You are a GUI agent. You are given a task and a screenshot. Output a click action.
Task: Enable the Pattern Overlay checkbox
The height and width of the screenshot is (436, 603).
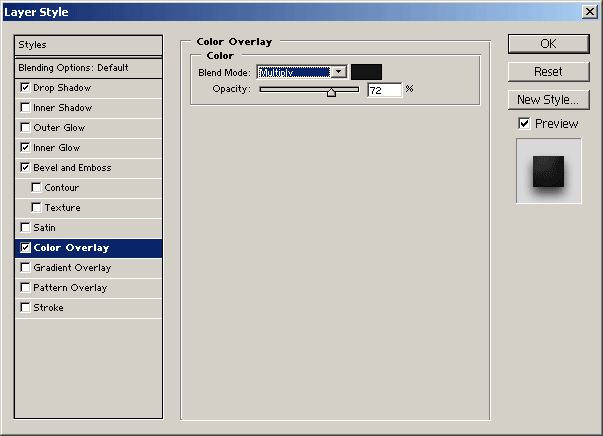pyautogui.click(x=25, y=288)
